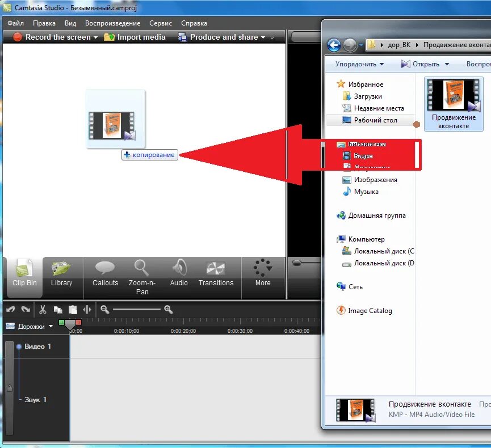Image resolution: width=491 pixels, height=448 pixels.
Task: Click the Split icon in timeline toolbar
Action: 87,310
